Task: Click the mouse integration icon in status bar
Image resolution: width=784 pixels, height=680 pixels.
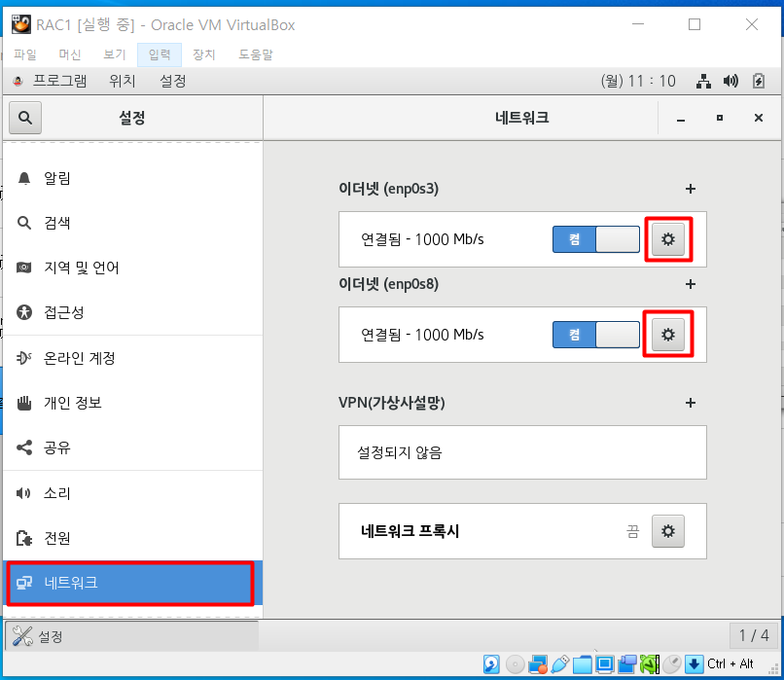Action: (672, 664)
